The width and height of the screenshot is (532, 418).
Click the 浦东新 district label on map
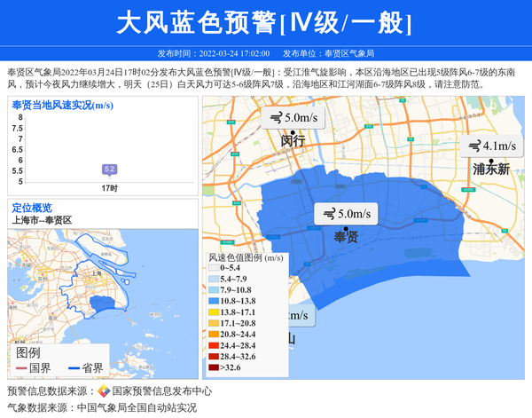click(491, 170)
